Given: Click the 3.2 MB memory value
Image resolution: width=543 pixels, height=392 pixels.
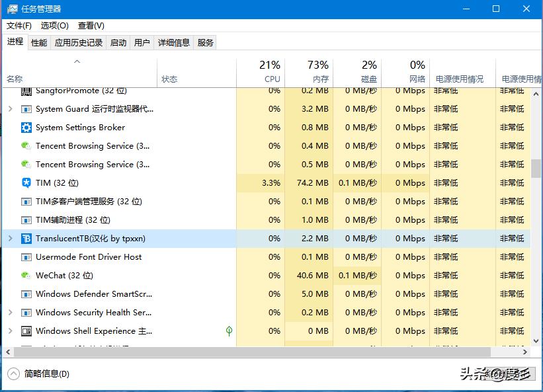Looking at the screenshot, I should 315,109.
